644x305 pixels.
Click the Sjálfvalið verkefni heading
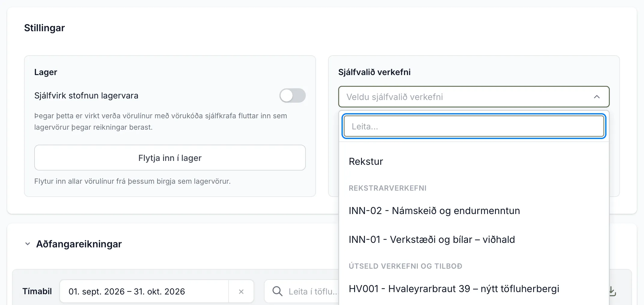tap(374, 72)
